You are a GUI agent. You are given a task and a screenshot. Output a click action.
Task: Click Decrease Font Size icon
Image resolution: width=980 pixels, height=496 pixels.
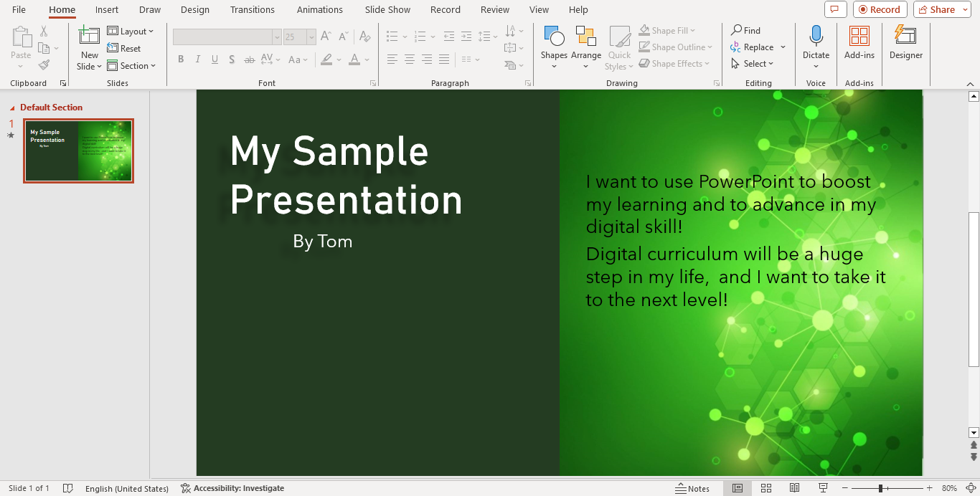click(344, 36)
